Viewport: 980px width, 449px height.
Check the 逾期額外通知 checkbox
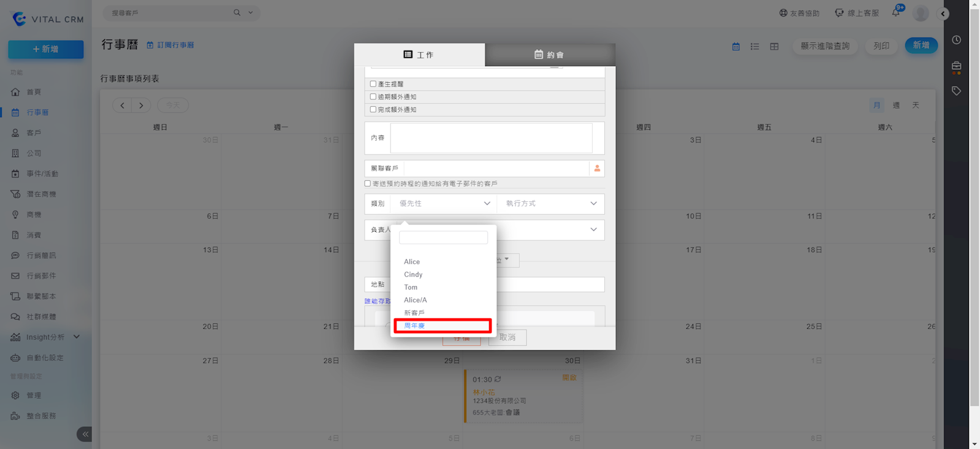[373, 97]
